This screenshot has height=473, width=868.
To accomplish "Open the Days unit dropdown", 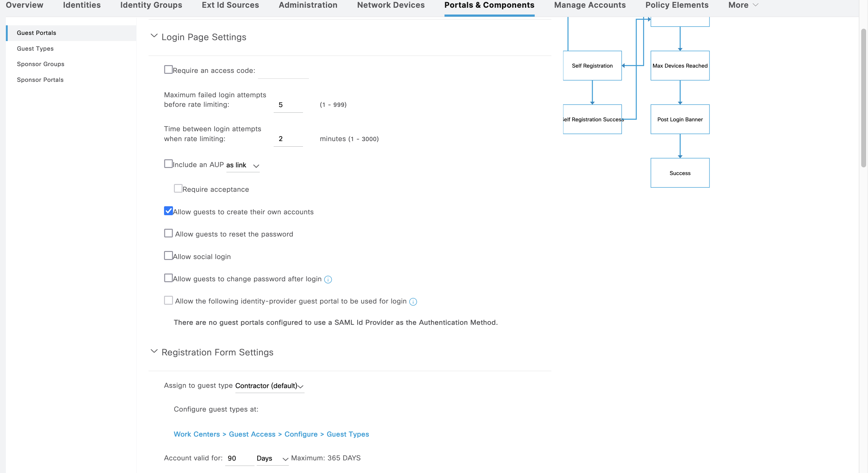I will click(272, 458).
